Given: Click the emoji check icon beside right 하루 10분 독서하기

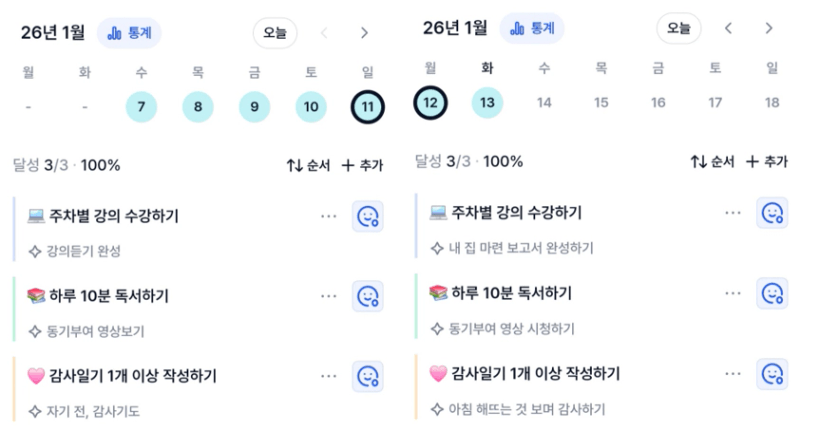Looking at the screenshot, I should coord(772,293).
